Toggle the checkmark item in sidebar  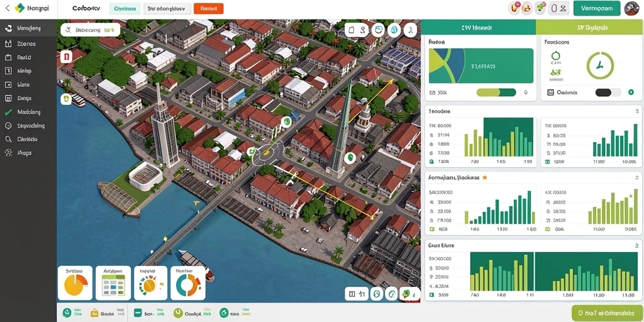click(x=8, y=112)
